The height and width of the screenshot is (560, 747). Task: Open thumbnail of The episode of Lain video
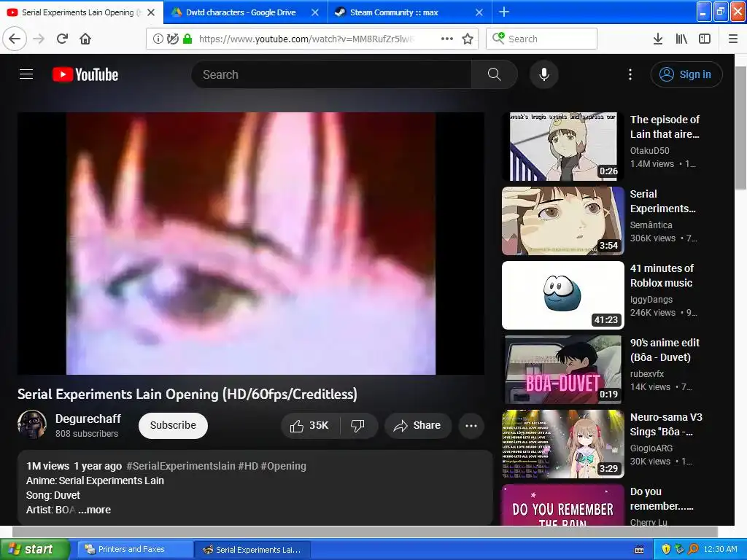pyautogui.click(x=562, y=146)
